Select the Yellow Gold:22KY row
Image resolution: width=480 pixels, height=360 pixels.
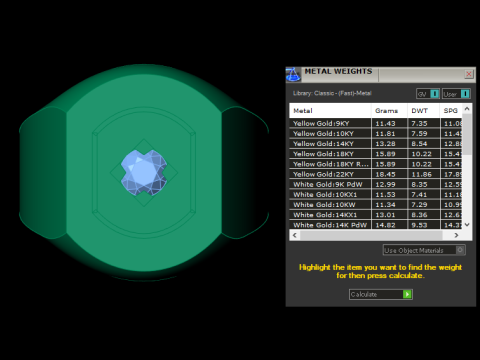[x=376, y=174]
